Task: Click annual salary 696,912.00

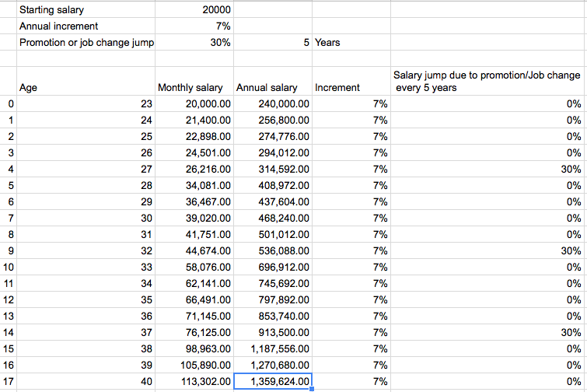Action: tap(273, 267)
